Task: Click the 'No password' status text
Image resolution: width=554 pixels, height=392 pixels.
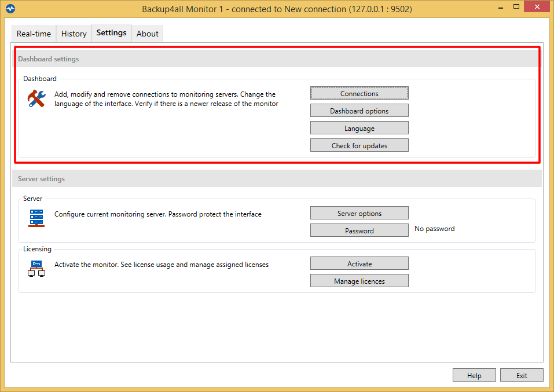Action: [435, 229]
